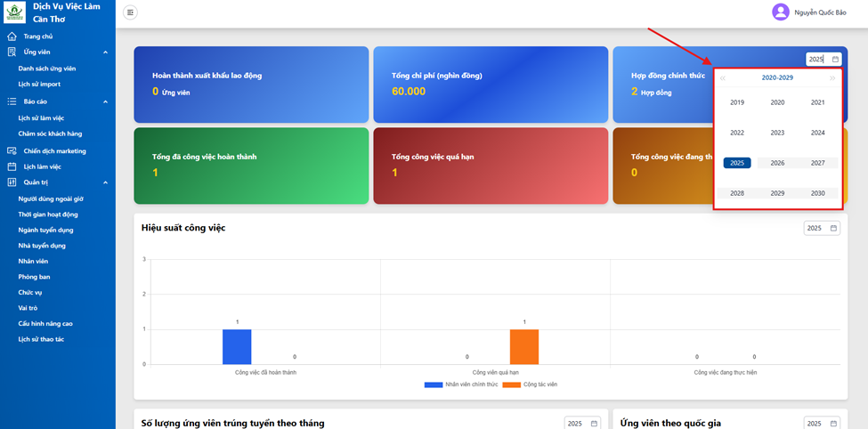Click the 2020-2029 decade header
Screen dimensions: 868x429
tap(777, 78)
